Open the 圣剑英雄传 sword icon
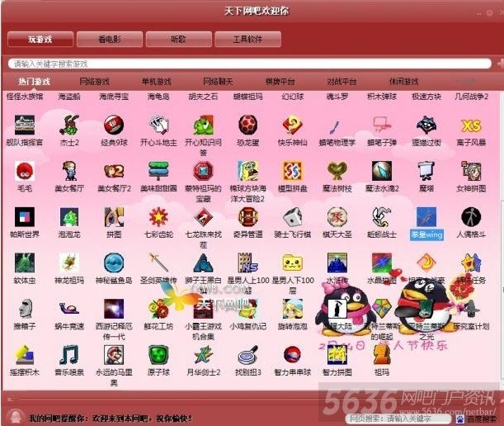504x426 pixels. click(158, 263)
